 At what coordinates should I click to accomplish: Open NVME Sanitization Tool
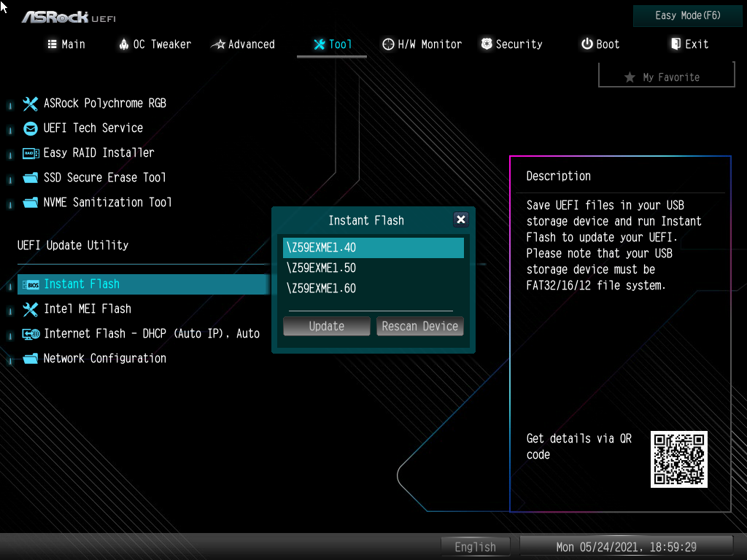point(108,203)
